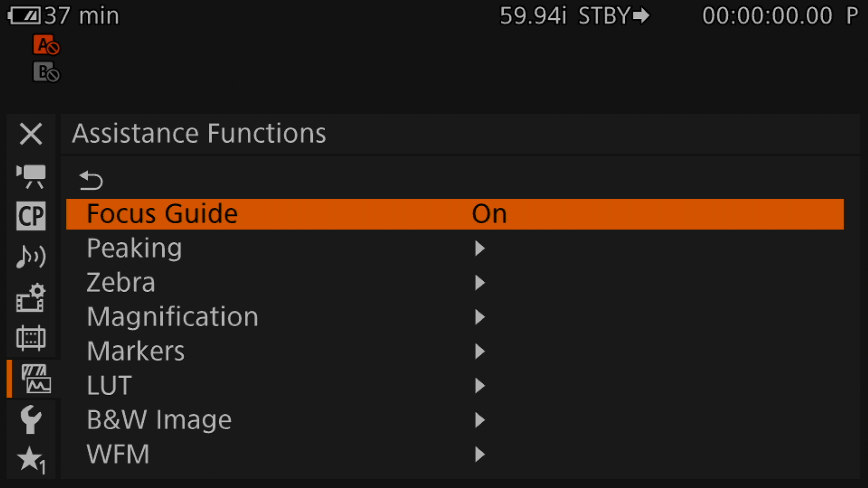Screen dimensions: 868x488
Task: Select the Monitoring Setup screen icon
Action: tap(31, 338)
